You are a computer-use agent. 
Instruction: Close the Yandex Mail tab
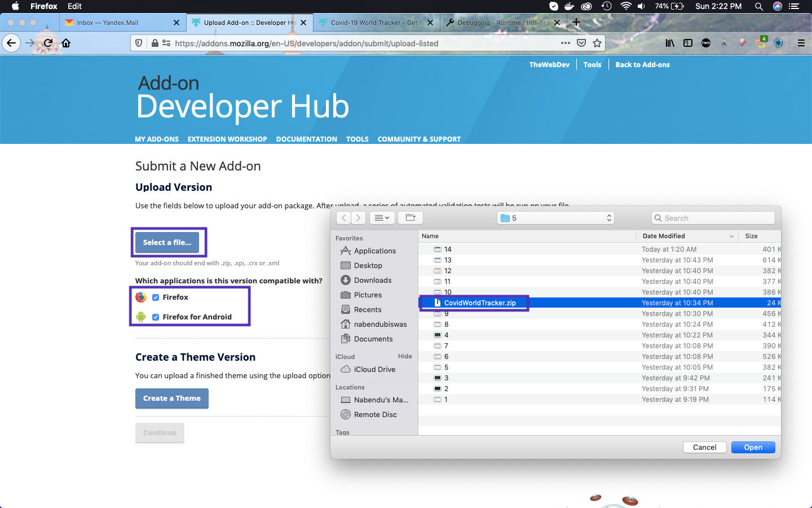[176, 23]
